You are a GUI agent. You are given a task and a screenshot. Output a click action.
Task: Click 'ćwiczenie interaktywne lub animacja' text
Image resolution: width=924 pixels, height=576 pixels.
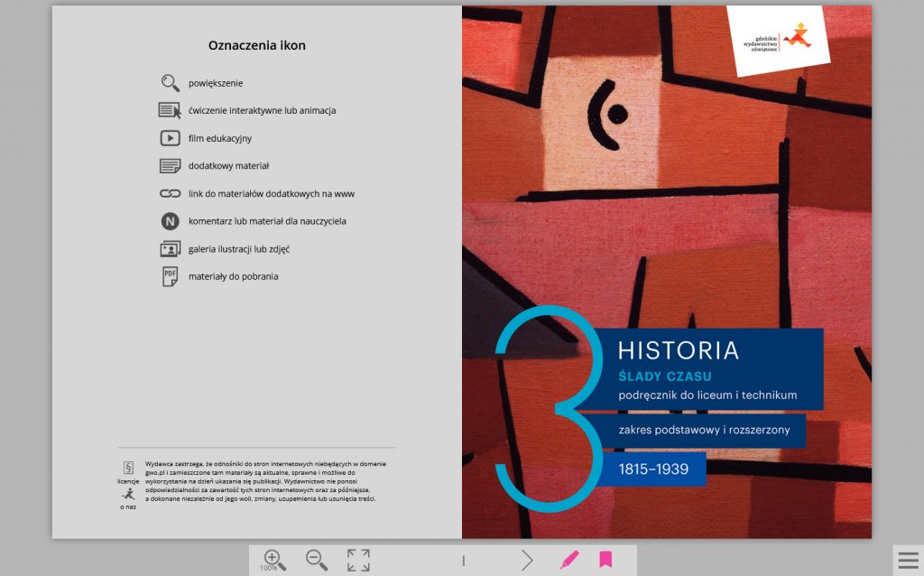click(x=263, y=110)
